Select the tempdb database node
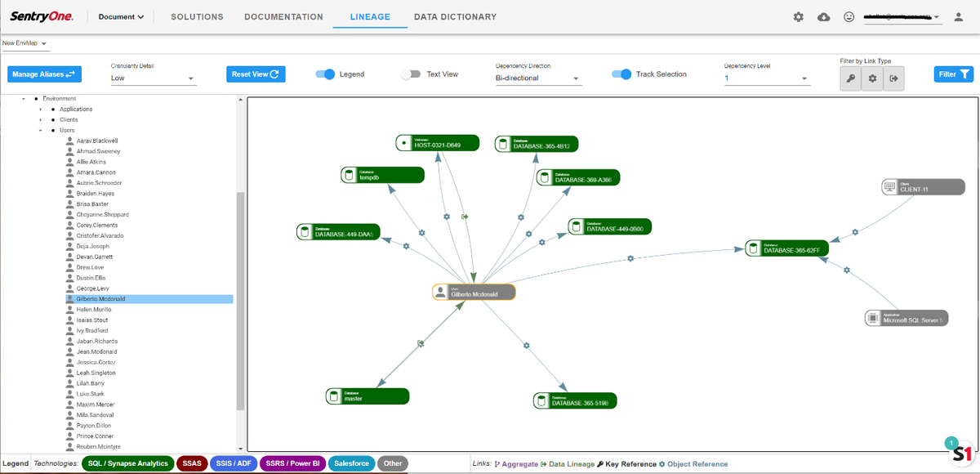The width and height of the screenshot is (980, 474). [x=382, y=175]
